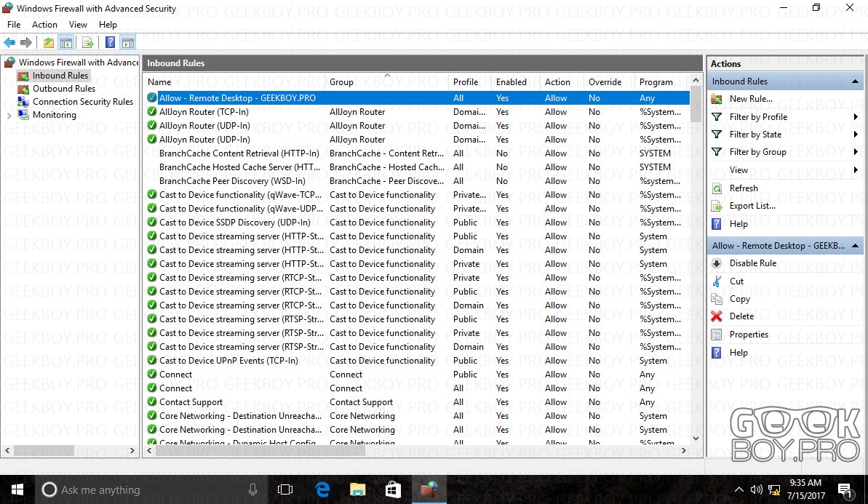Image resolution: width=868 pixels, height=504 pixels.
Task: Click the Disable Rule icon in Actions
Action: (x=717, y=263)
